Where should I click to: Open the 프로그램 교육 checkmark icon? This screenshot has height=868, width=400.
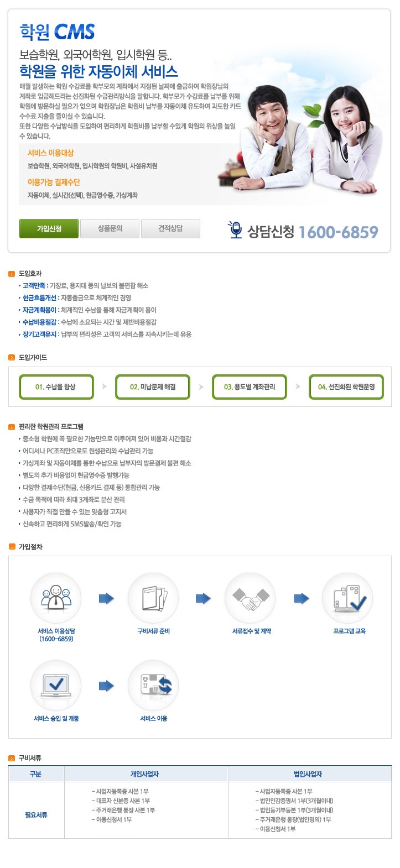pyautogui.click(x=347, y=599)
